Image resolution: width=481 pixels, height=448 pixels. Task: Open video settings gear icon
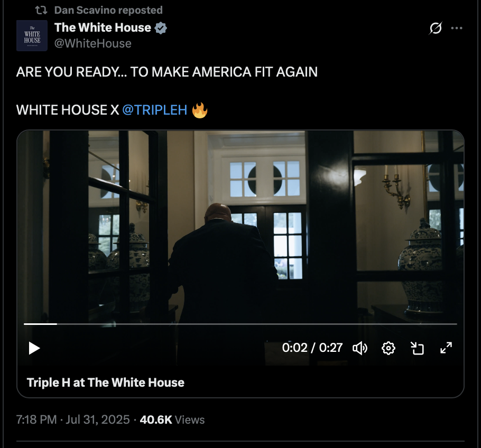tap(388, 348)
